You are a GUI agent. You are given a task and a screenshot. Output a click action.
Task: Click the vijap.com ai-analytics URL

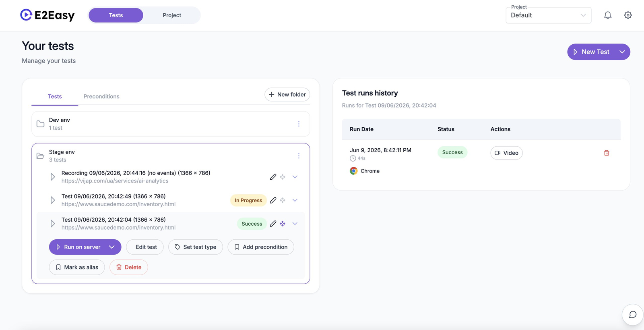pos(115,181)
